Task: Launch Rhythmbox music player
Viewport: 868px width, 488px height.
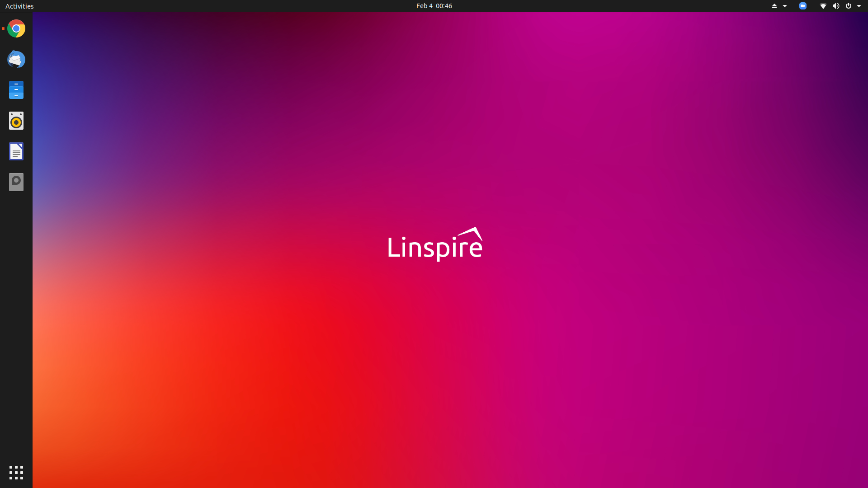Action: (16, 121)
